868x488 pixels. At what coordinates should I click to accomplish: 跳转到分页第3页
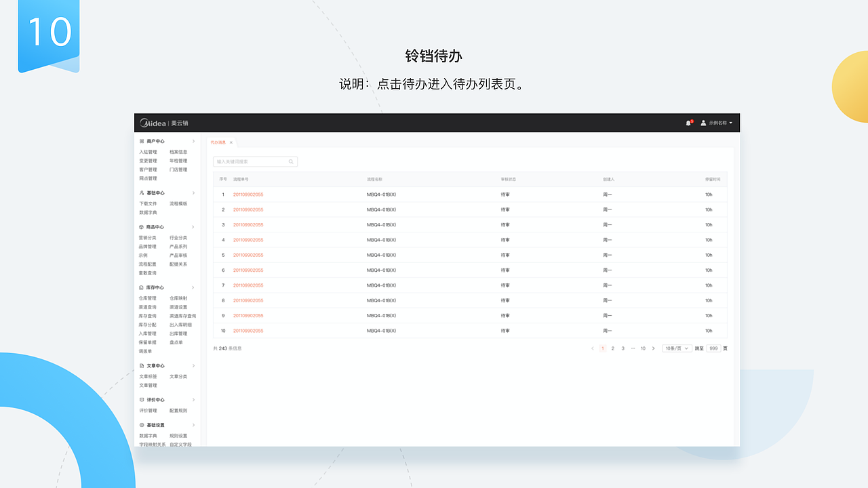tap(623, 348)
